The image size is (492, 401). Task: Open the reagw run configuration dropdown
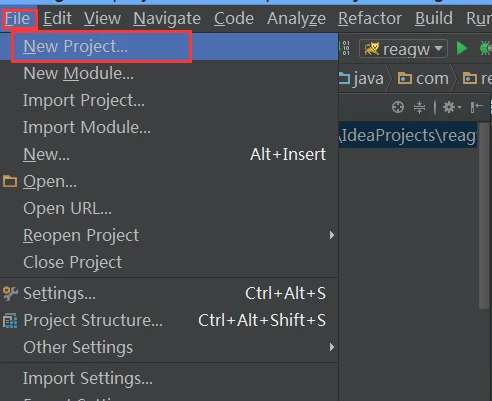point(403,49)
